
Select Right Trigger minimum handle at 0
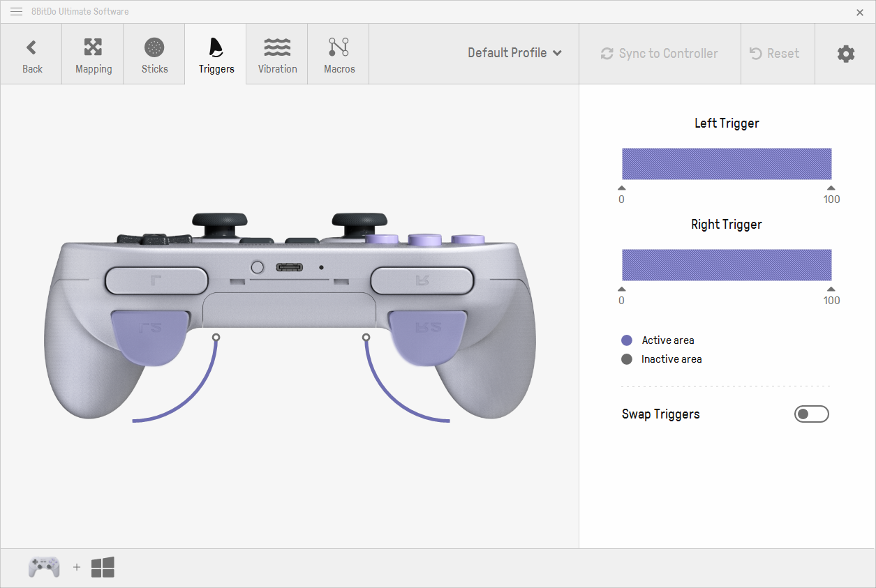622,289
